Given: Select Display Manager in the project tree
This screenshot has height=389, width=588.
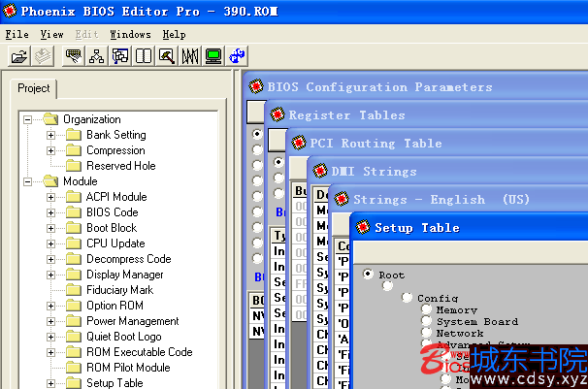Looking at the screenshot, I should (x=125, y=275).
